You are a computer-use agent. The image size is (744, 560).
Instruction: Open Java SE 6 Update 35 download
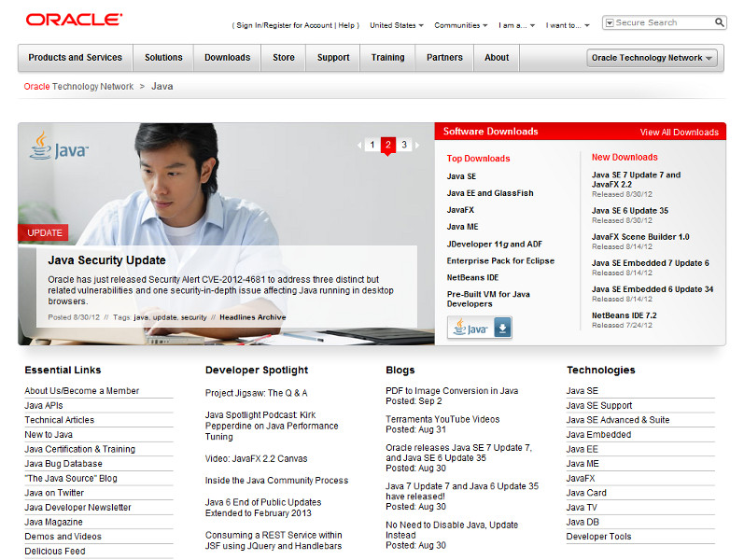point(630,210)
